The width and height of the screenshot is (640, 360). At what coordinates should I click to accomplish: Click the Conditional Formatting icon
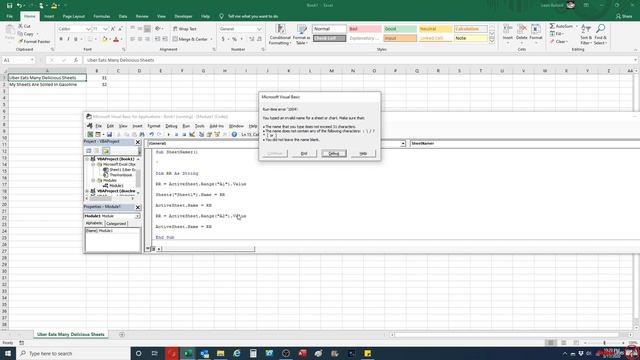280,29
